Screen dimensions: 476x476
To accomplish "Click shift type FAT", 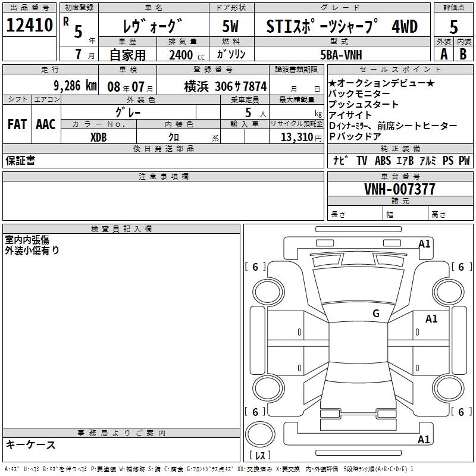I will (17, 124).
